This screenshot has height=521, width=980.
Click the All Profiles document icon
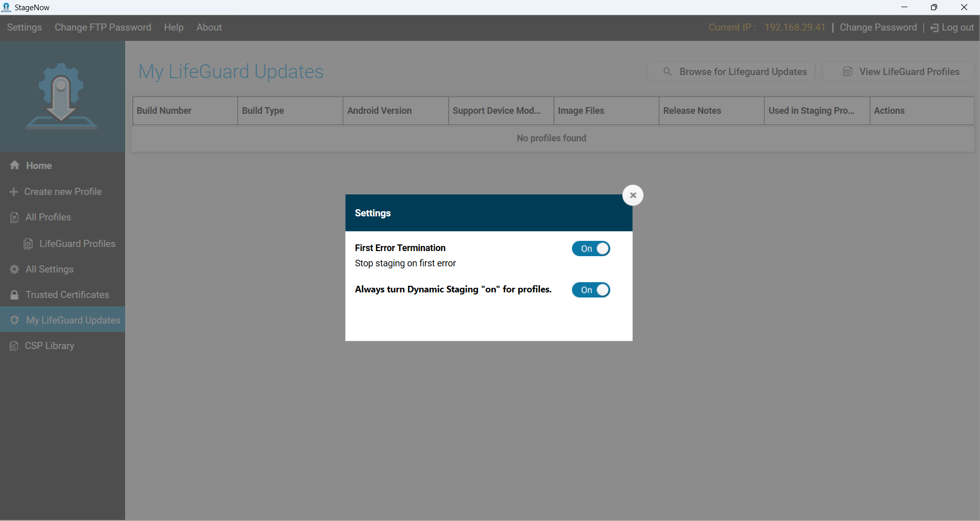click(14, 217)
